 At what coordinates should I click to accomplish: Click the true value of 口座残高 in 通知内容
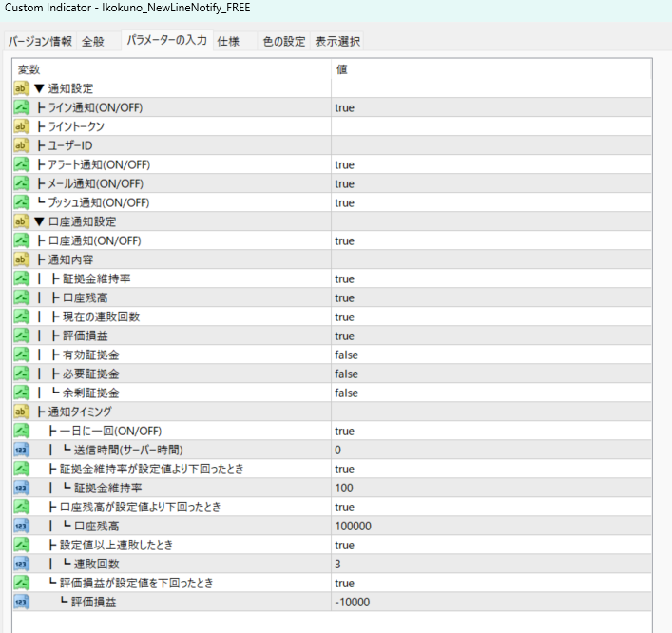[345, 297]
